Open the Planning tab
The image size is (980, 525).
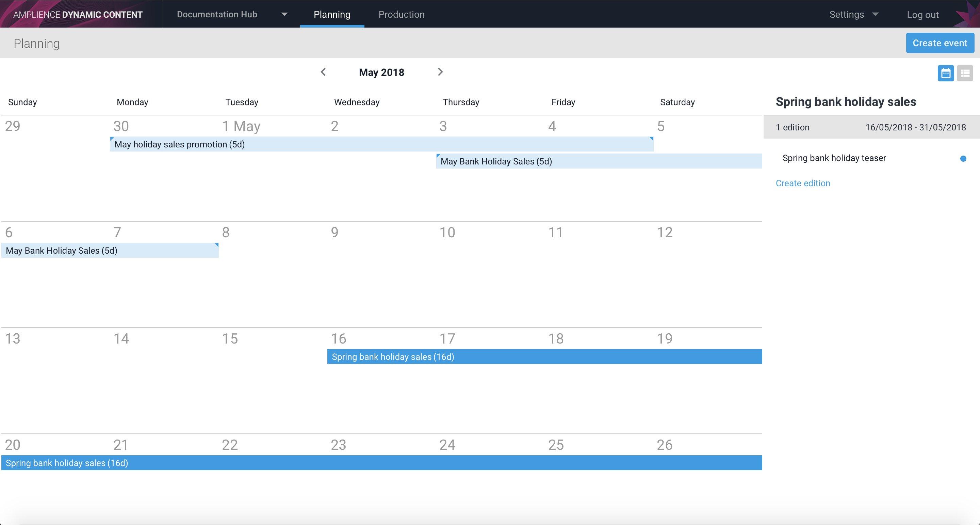click(x=332, y=14)
